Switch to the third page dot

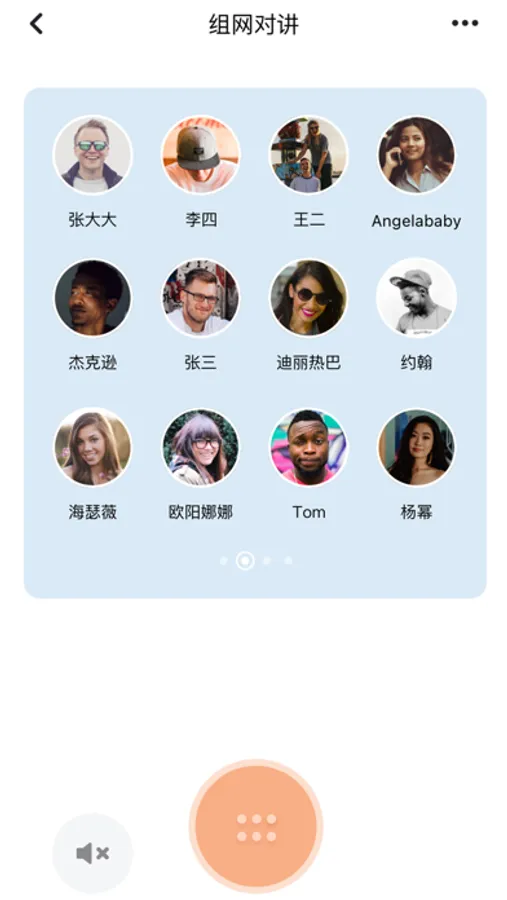pos(266,561)
